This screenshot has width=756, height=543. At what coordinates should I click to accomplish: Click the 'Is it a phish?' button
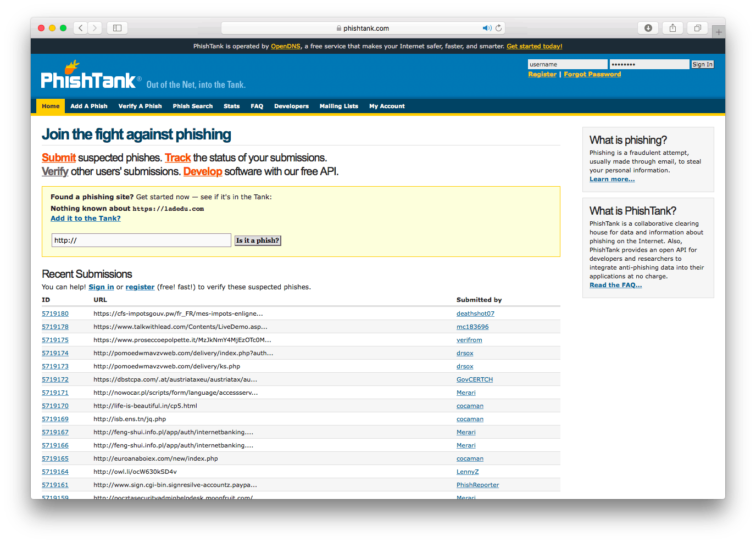point(258,240)
